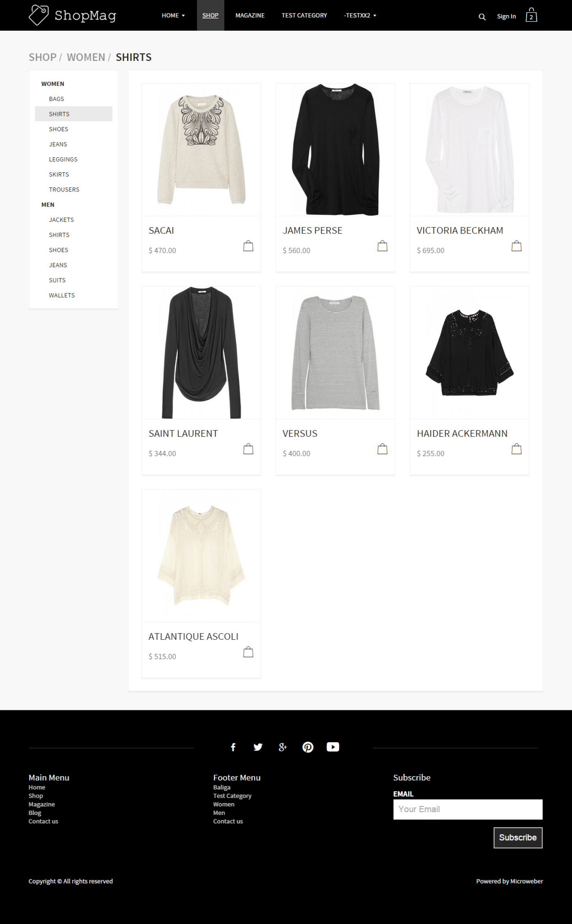
Task: Click the Subscribe button
Action: point(518,838)
